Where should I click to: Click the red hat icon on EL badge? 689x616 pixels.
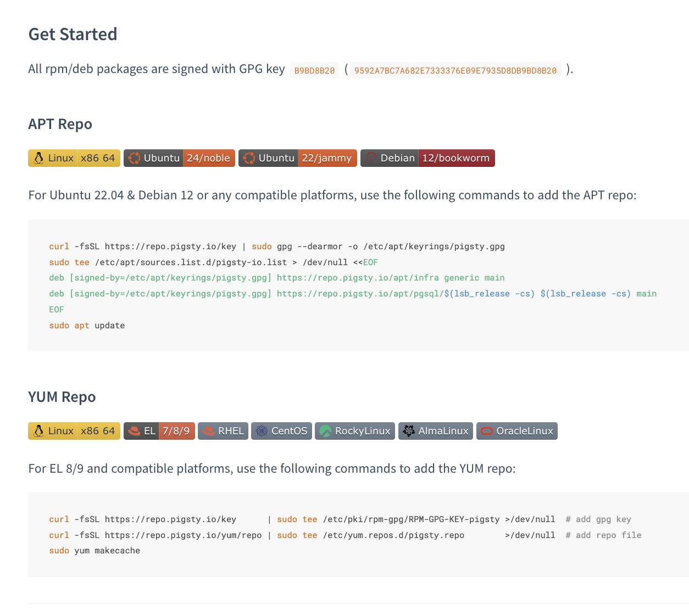[x=135, y=431]
